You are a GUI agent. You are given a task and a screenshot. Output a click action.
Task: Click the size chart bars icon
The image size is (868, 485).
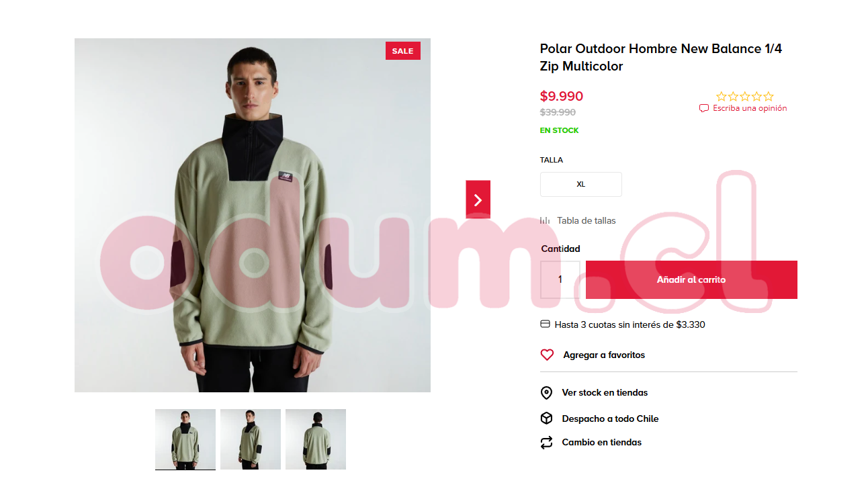(545, 220)
